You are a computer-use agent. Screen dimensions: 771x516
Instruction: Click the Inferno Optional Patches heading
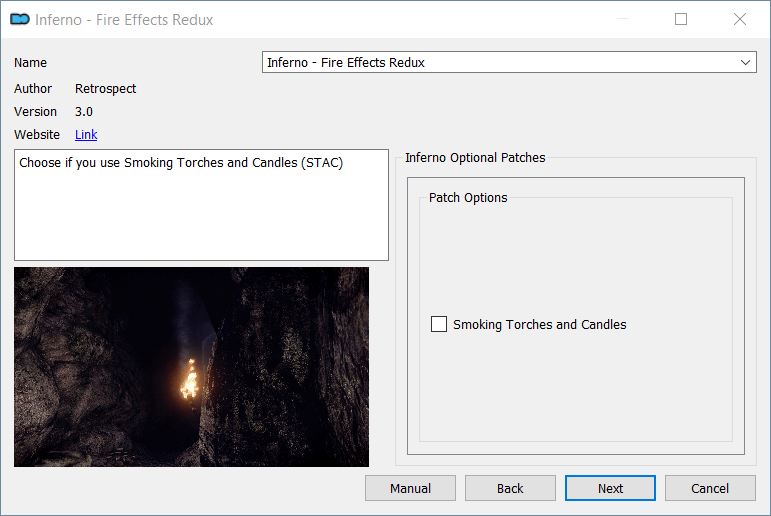[x=475, y=157]
